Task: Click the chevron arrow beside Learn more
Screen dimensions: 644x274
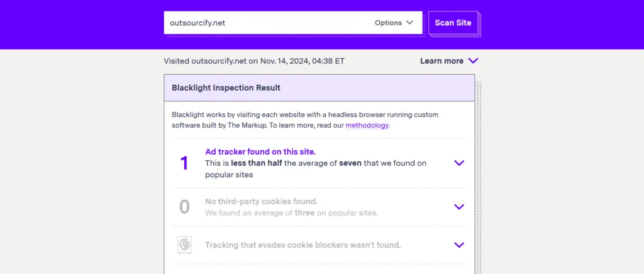Action: 473,61
